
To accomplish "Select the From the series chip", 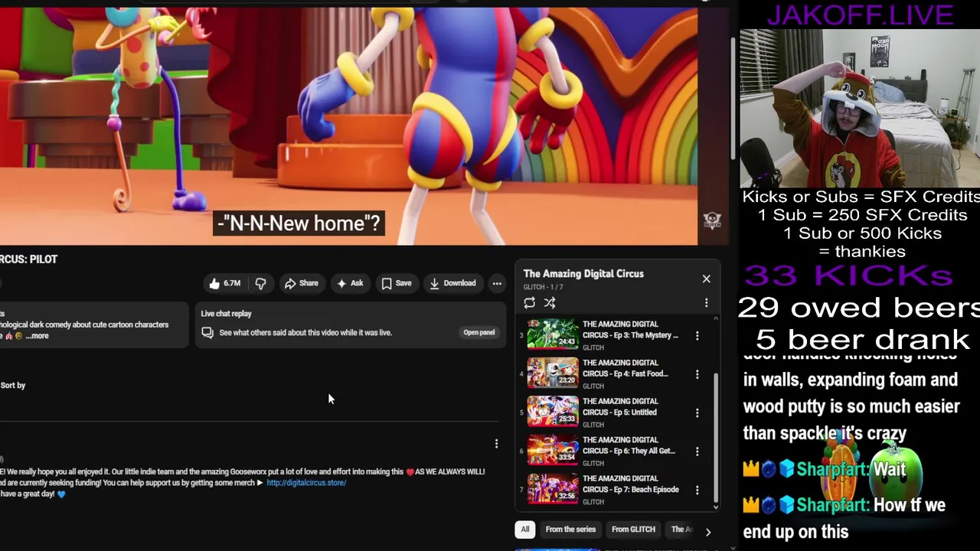I will [570, 530].
